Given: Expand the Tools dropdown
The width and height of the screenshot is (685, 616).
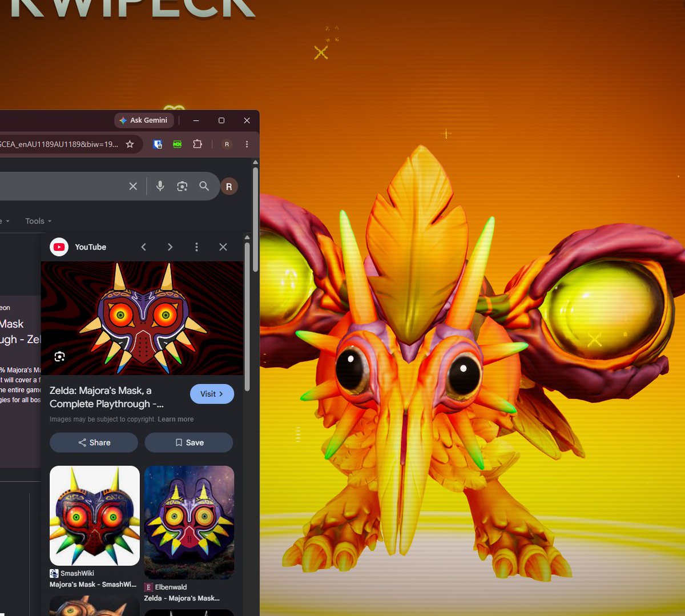Looking at the screenshot, I should (x=38, y=221).
